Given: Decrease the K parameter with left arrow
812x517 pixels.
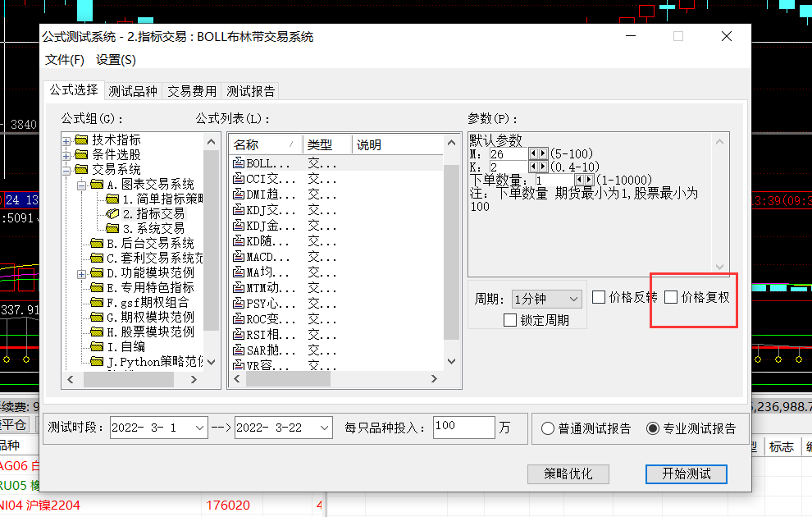Looking at the screenshot, I should coord(533,167).
